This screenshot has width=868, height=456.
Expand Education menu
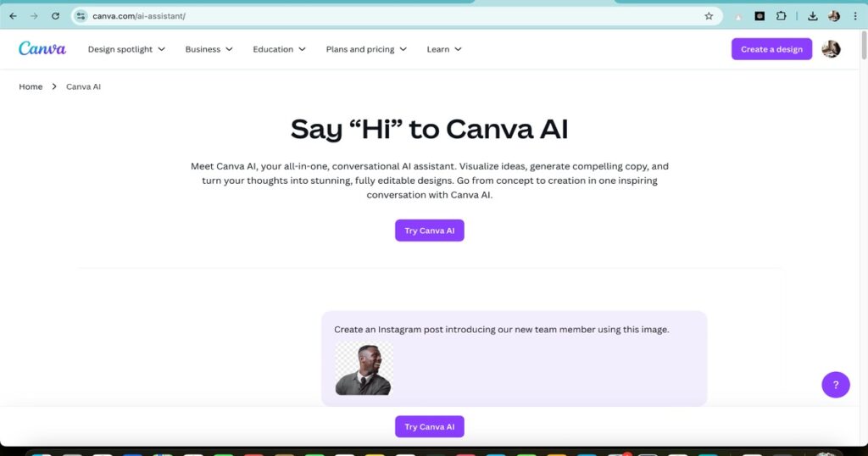point(279,49)
